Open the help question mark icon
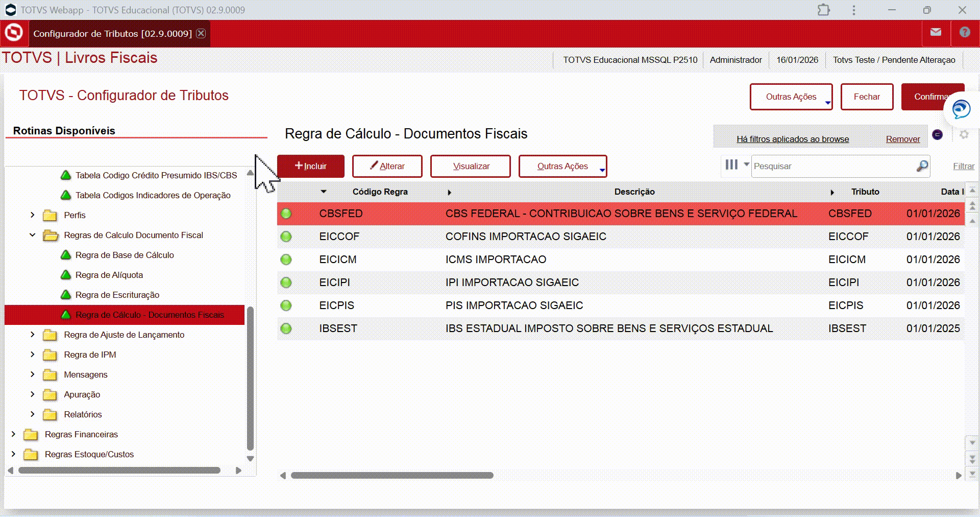This screenshot has height=517, width=980. [x=965, y=33]
